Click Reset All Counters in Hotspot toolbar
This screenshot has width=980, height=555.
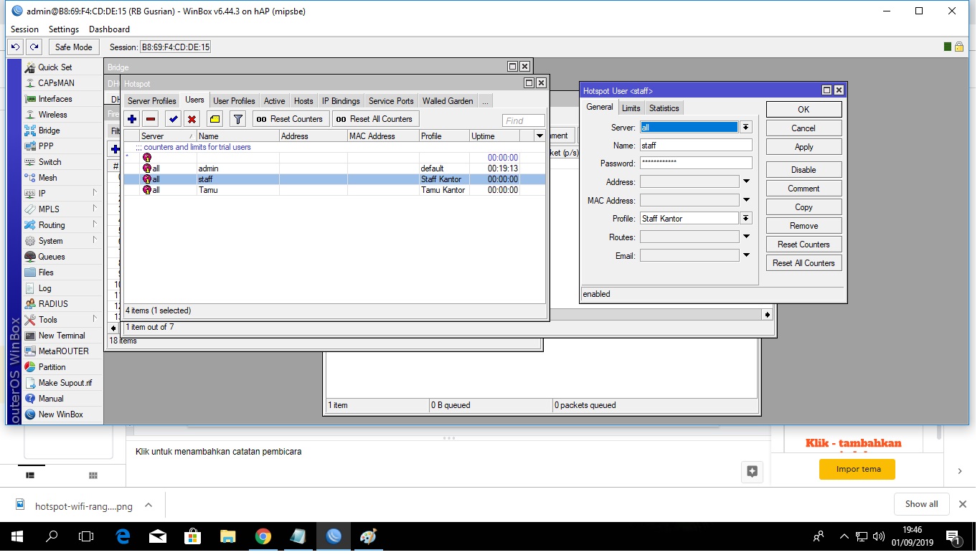pos(374,119)
